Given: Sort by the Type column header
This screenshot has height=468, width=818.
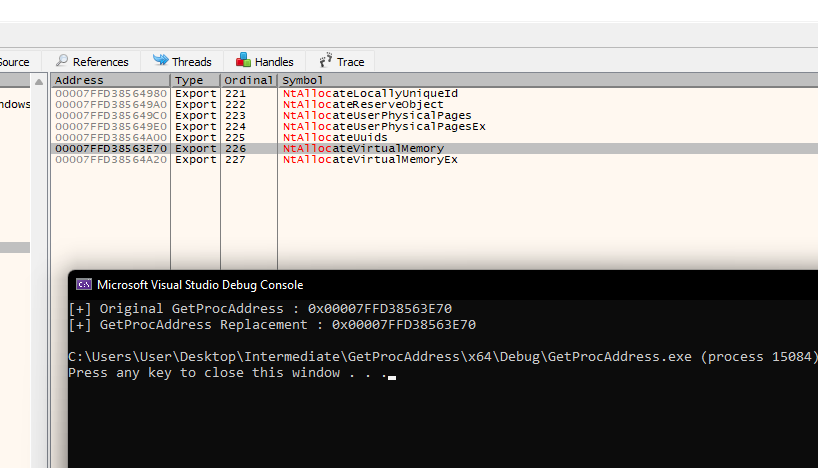Looking at the screenshot, I should [x=195, y=80].
